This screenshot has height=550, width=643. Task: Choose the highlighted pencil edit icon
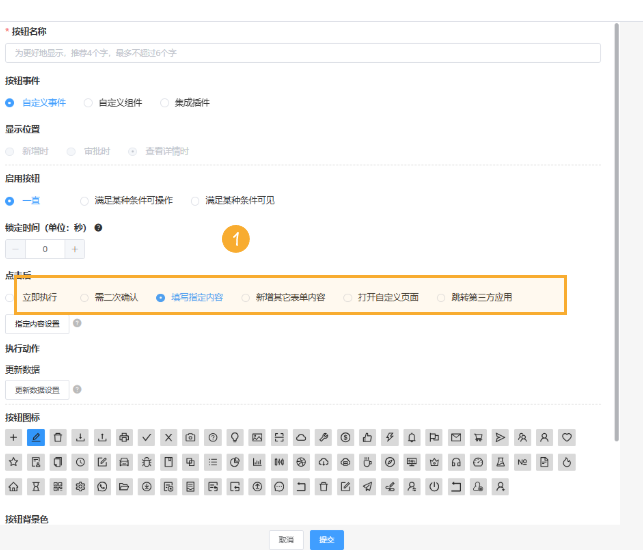pos(36,438)
